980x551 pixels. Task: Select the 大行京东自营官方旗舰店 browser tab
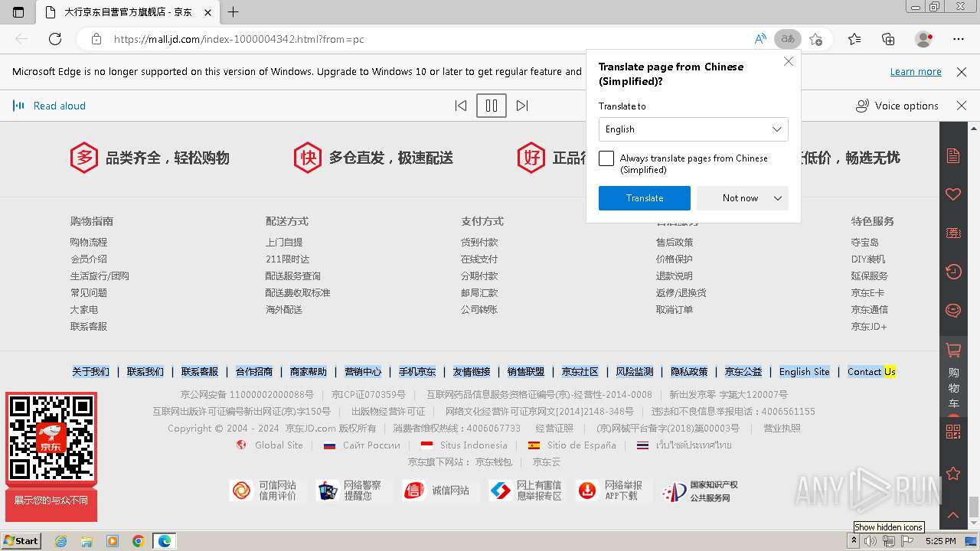126,12
